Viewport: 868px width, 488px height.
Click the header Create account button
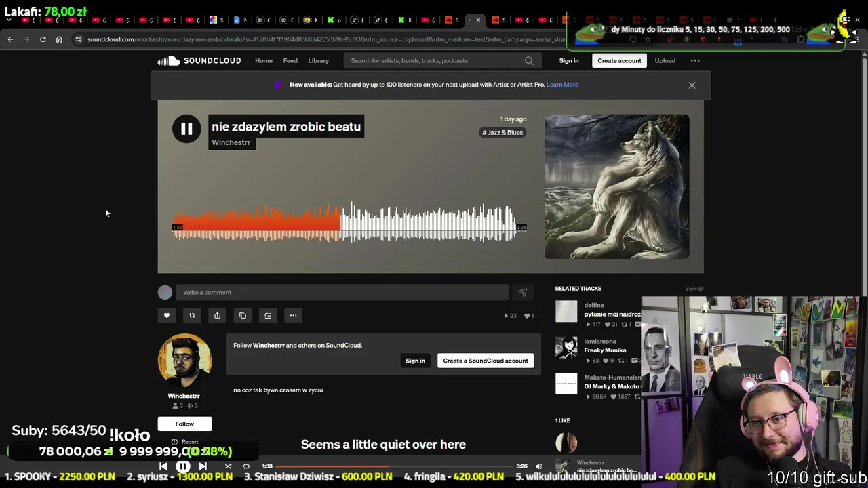tap(619, 61)
